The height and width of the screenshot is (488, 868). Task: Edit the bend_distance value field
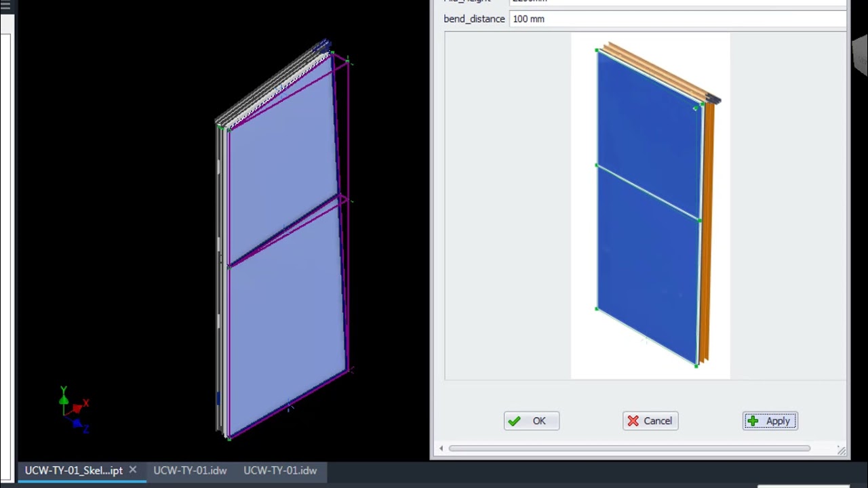(677, 19)
